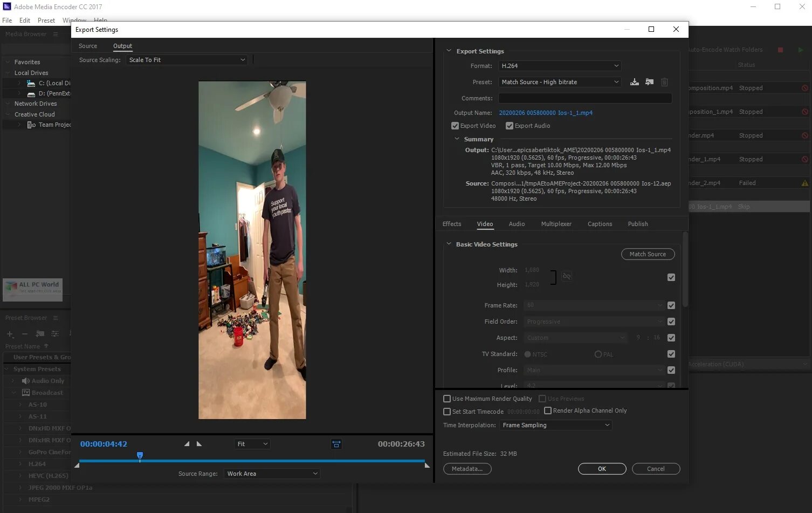Click the C: Local Disk drive icon
Viewport: 812px width, 513px height.
[x=31, y=83]
